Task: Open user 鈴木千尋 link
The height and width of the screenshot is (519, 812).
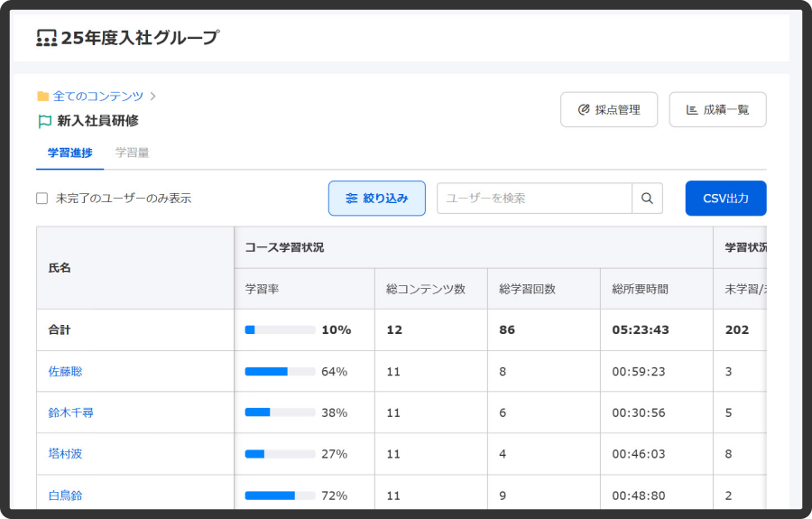Action: point(71,412)
